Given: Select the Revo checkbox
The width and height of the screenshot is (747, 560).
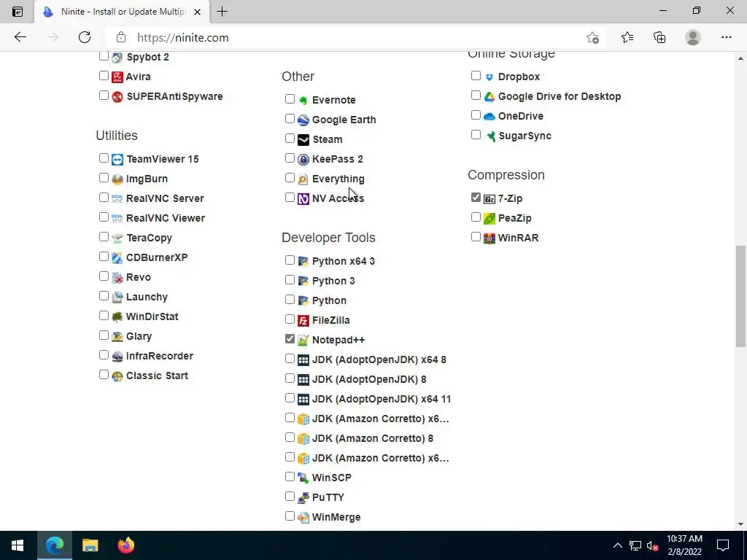Looking at the screenshot, I should tap(104, 276).
